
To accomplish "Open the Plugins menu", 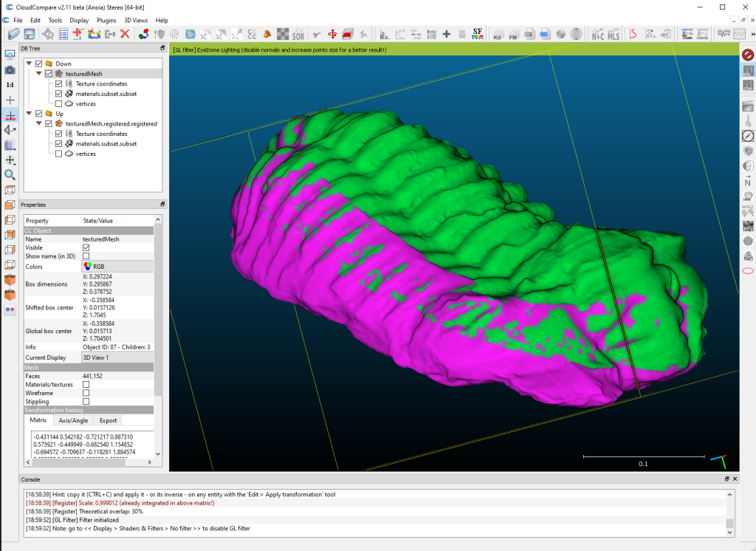I will pyautogui.click(x=106, y=21).
